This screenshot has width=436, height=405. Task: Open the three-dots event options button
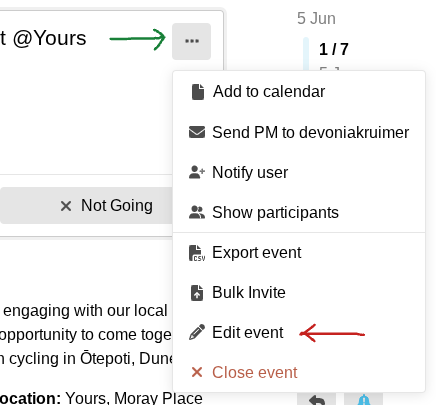[191, 41]
